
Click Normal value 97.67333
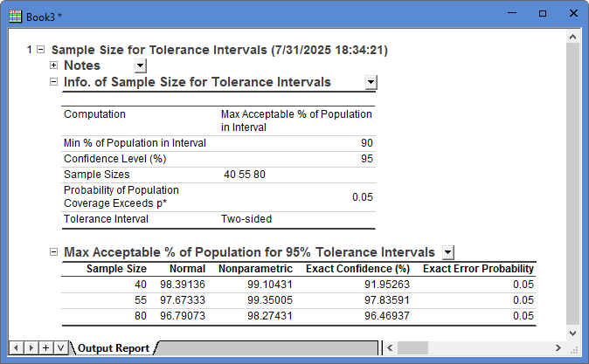(x=183, y=300)
